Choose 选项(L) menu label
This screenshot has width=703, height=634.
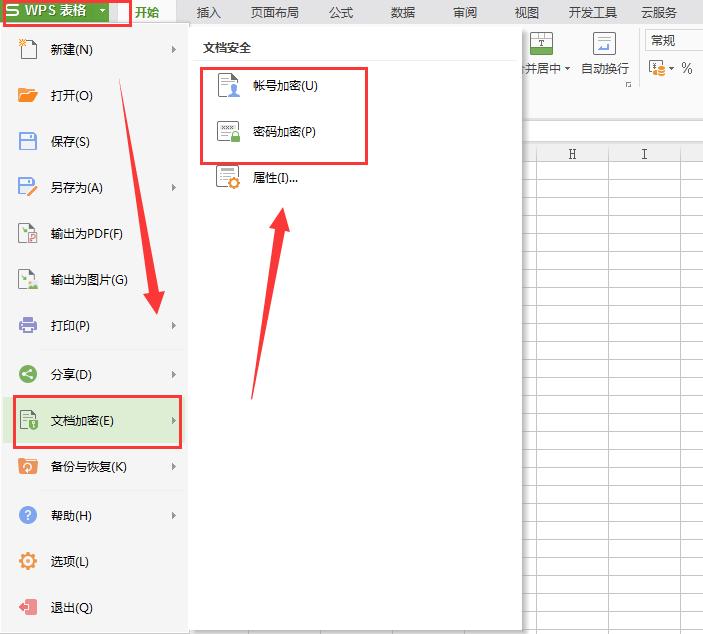point(69,561)
